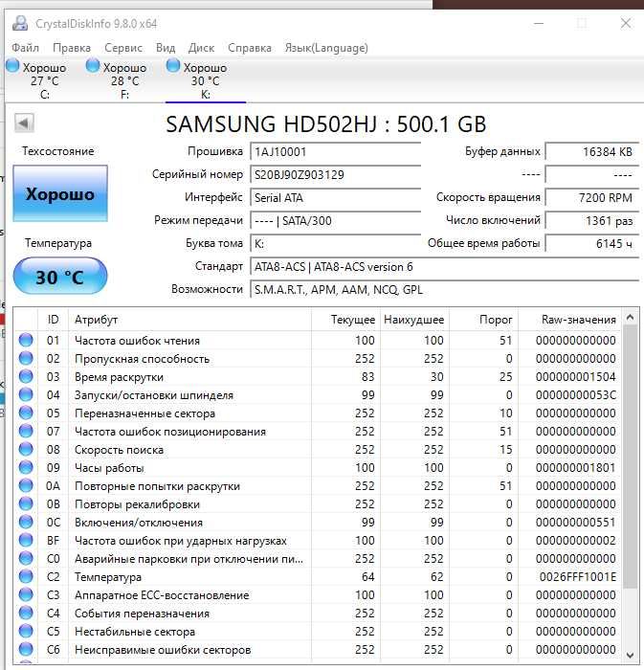Click the Буква тома field K:
Screen dimensions: 644x670
pyautogui.click(x=335, y=243)
